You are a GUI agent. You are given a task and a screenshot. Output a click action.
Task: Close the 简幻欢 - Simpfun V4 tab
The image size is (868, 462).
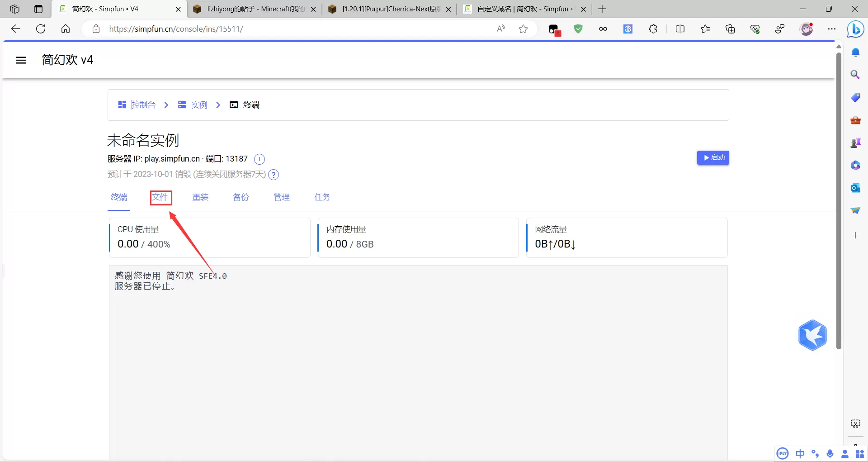[x=178, y=9]
